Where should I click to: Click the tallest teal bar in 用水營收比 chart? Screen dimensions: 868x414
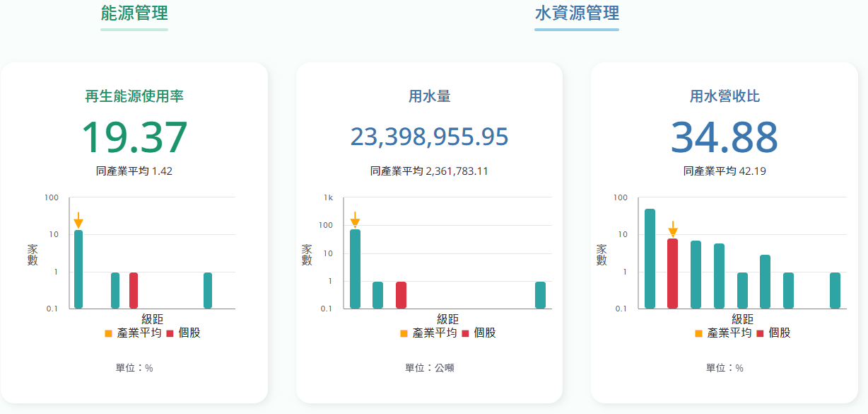tap(650, 258)
